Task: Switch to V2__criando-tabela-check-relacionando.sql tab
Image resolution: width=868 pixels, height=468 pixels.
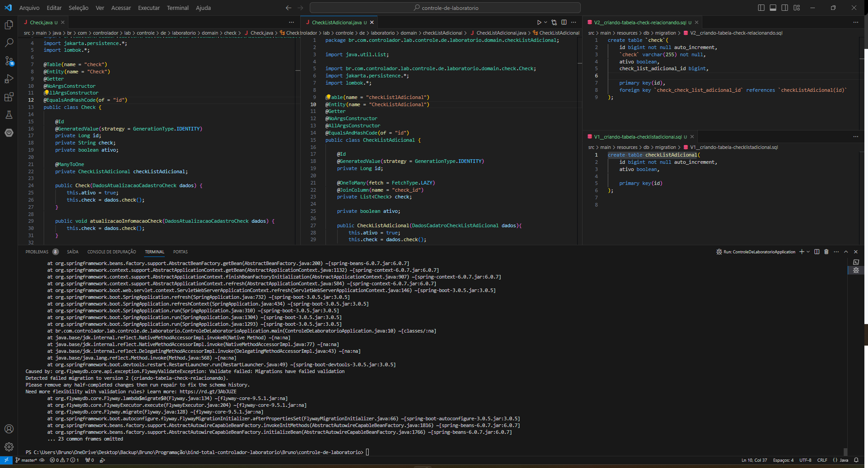Action: [x=640, y=22]
